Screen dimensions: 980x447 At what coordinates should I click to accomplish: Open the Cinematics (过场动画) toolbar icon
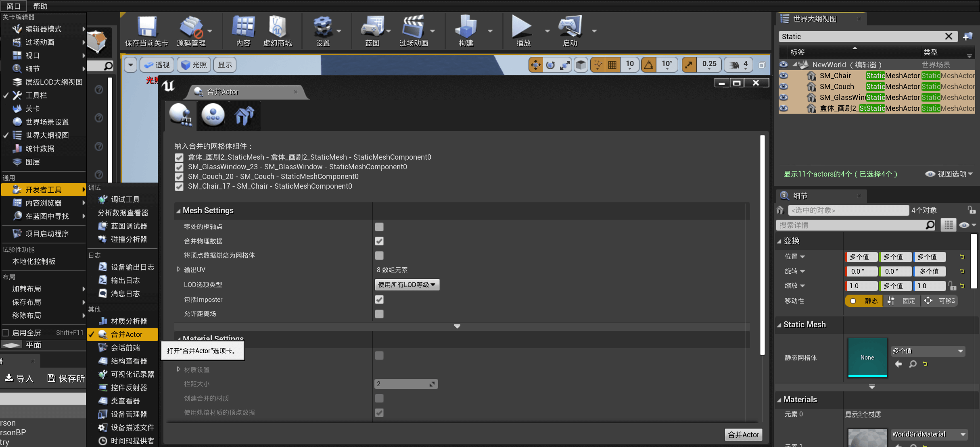[x=414, y=31]
